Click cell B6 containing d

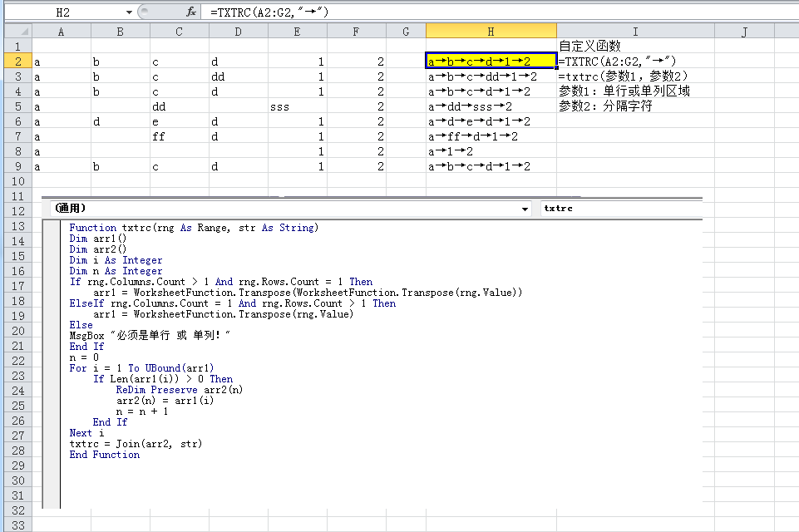(x=121, y=121)
